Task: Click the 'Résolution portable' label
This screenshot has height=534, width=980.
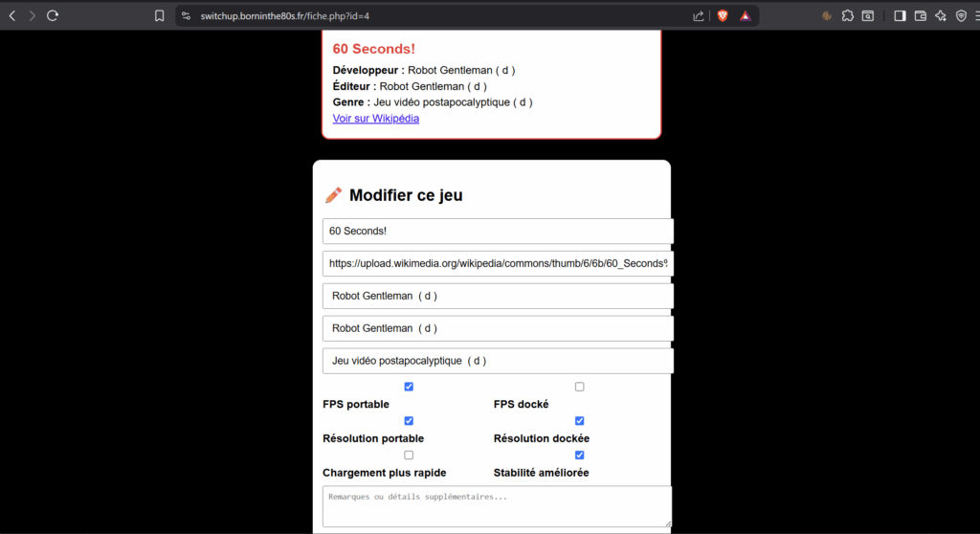Action: tap(373, 439)
